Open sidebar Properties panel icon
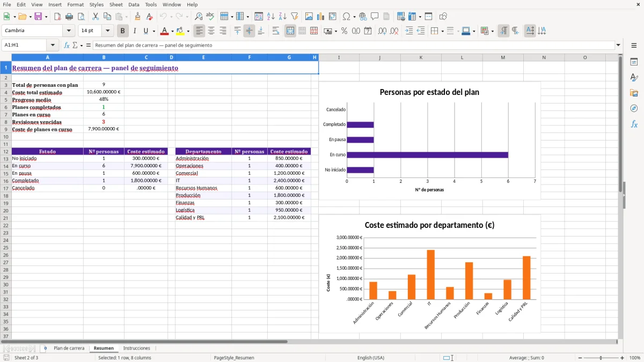Screen dimensions: 644x362 point(634,62)
